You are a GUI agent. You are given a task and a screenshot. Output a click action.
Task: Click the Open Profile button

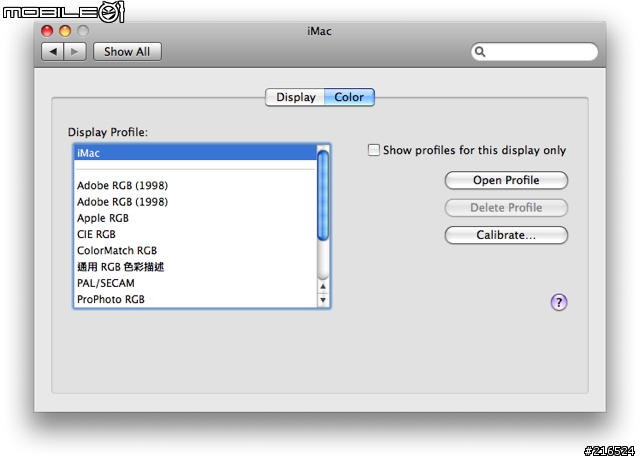(x=506, y=180)
